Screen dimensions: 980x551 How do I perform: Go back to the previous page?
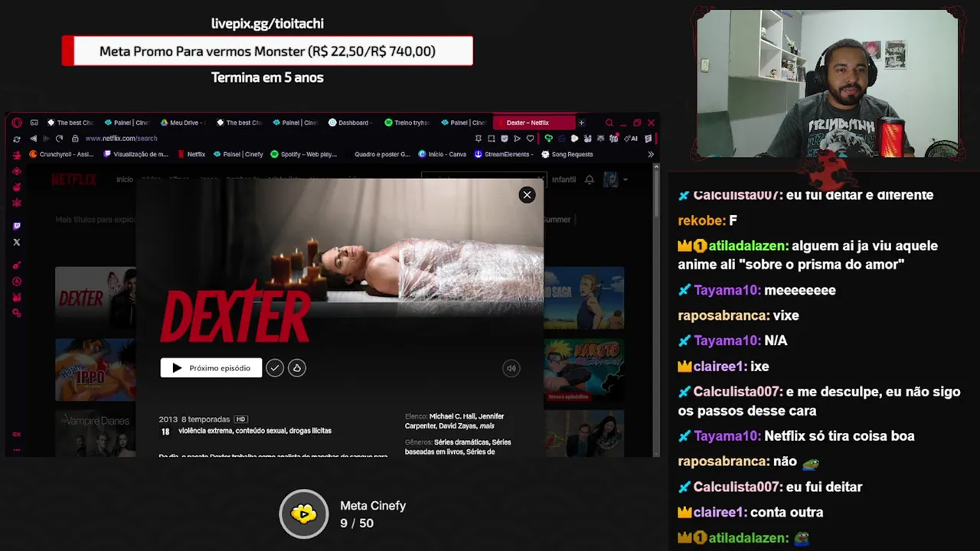coord(33,139)
